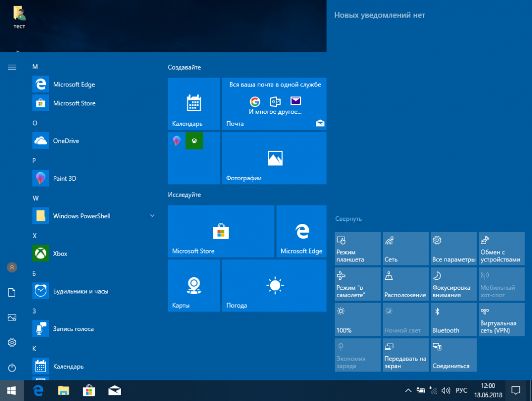Click the Power button in Start sidebar
Screen dimensions: 532x401
coord(12,368)
